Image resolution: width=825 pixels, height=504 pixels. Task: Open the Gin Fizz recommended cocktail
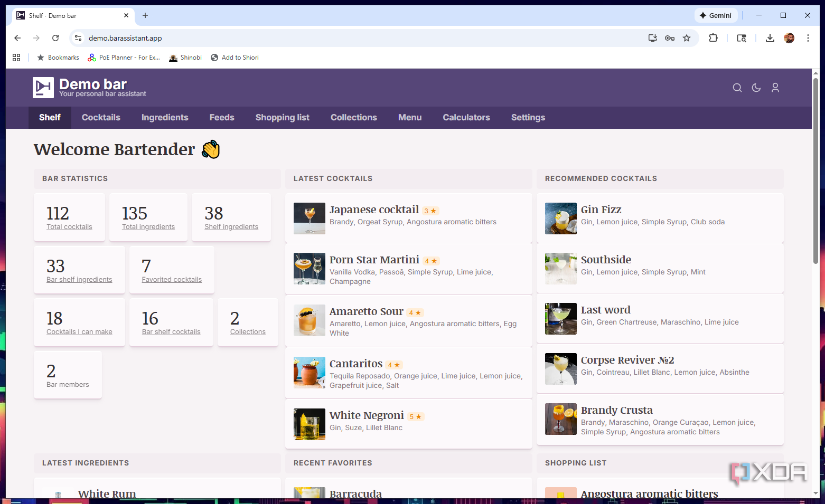[x=601, y=210]
